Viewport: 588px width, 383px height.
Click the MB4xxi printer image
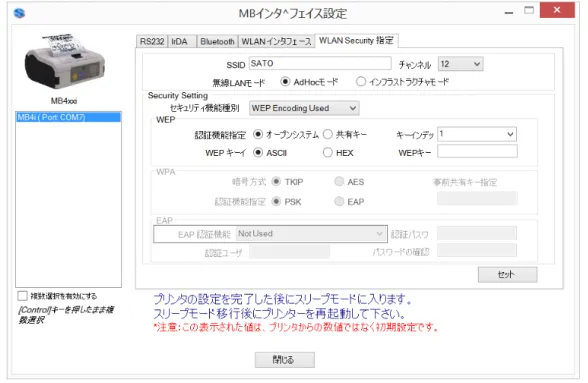click(64, 62)
